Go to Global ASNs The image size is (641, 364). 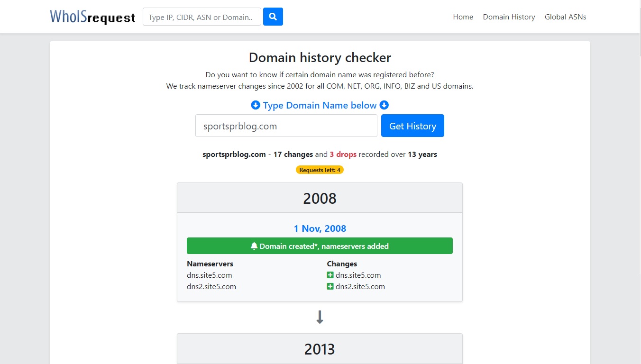(566, 17)
